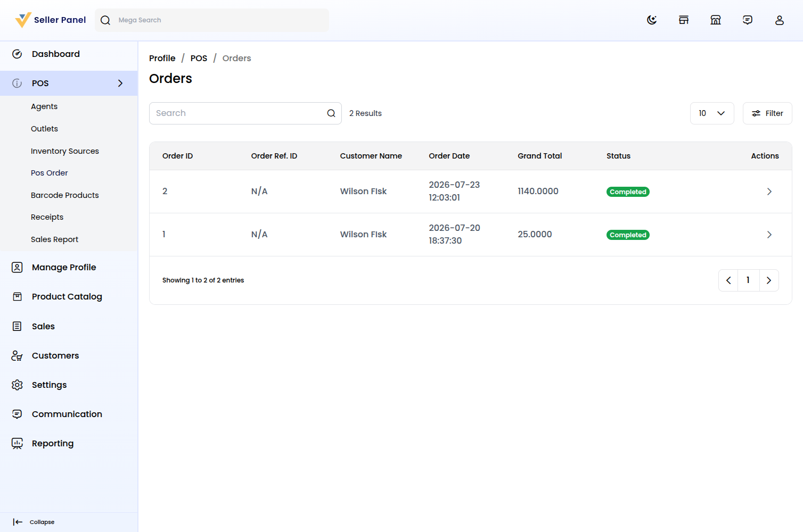Screen dimensions: 803x532
Task: Click Showing 1 to 2 of 2 entries
Action: 203,280
